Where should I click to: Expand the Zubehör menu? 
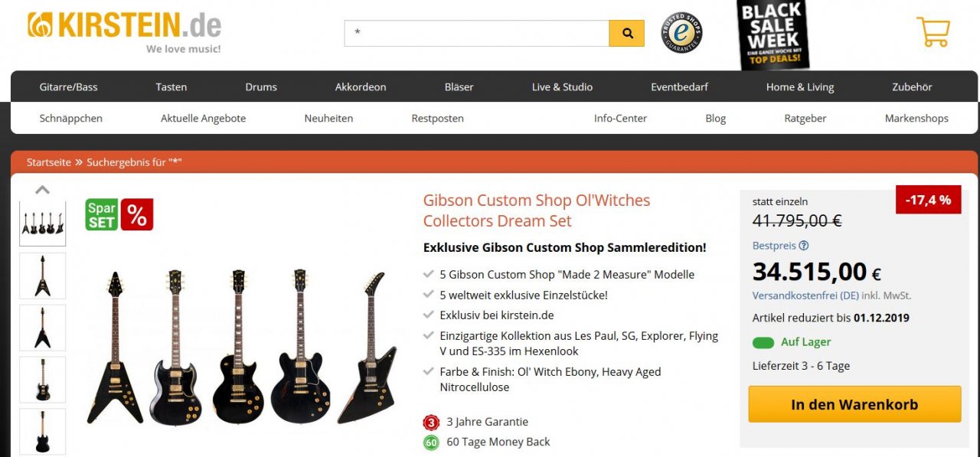(912, 87)
